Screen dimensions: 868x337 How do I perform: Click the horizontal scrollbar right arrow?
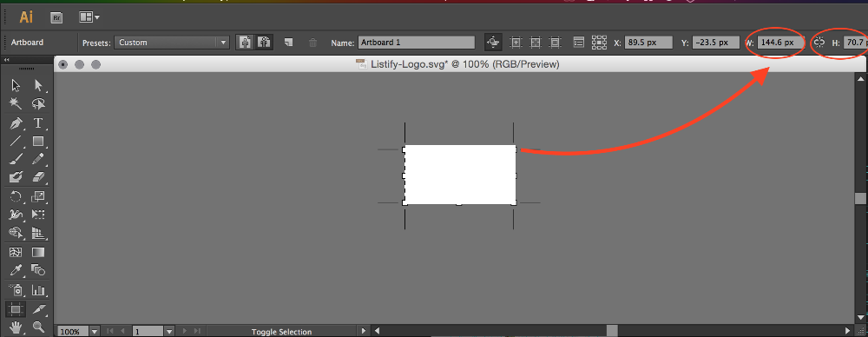click(x=847, y=332)
